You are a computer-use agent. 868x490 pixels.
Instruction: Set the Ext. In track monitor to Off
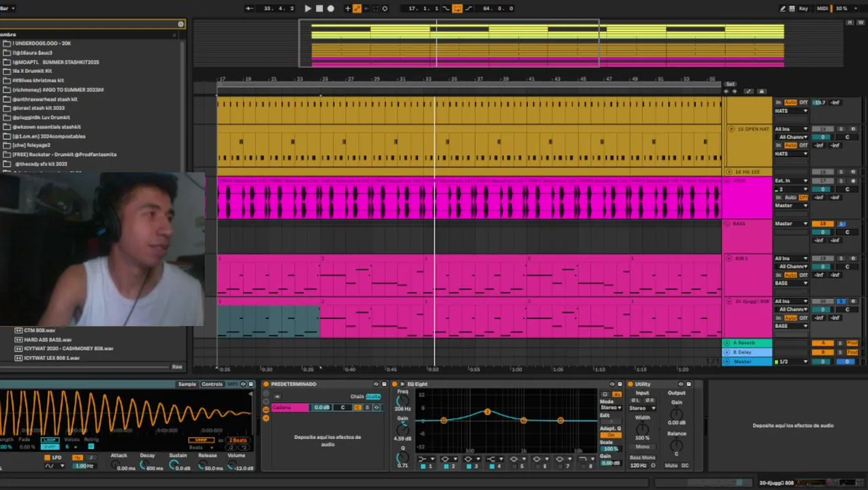pyautogui.click(x=803, y=197)
